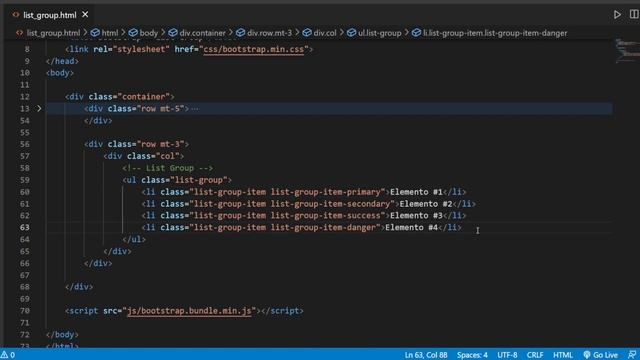Run the file with the play icon
Viewport: 640px width, 360px height.
(x=617, y=15)
